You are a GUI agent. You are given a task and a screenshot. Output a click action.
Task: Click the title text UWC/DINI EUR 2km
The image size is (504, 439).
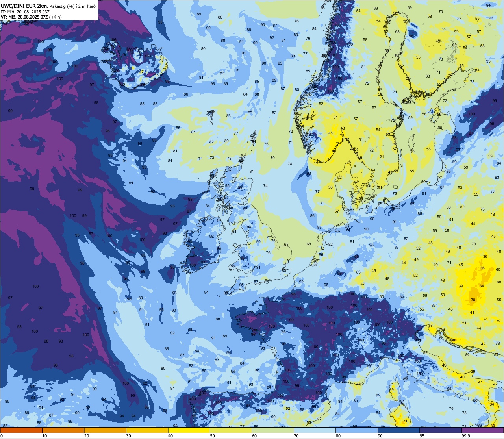click(x=24, y=6)
